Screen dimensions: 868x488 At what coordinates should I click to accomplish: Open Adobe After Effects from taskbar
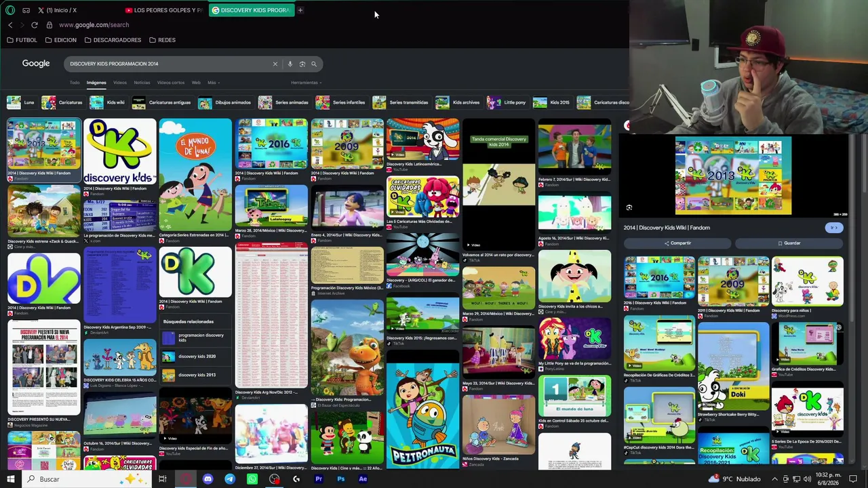pyautogui.click(x=363, y=479)
